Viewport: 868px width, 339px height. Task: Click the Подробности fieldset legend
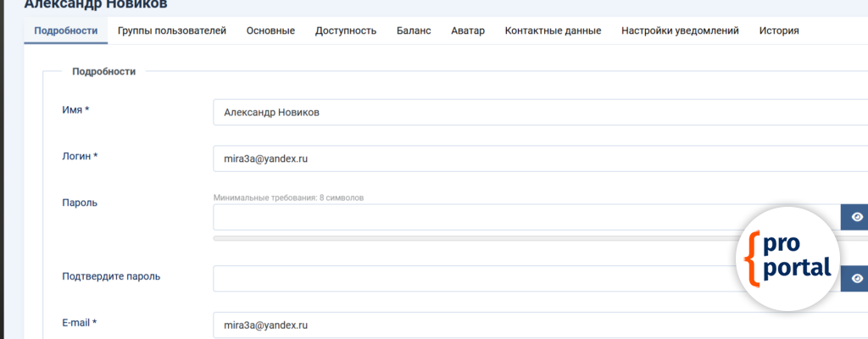103,72
